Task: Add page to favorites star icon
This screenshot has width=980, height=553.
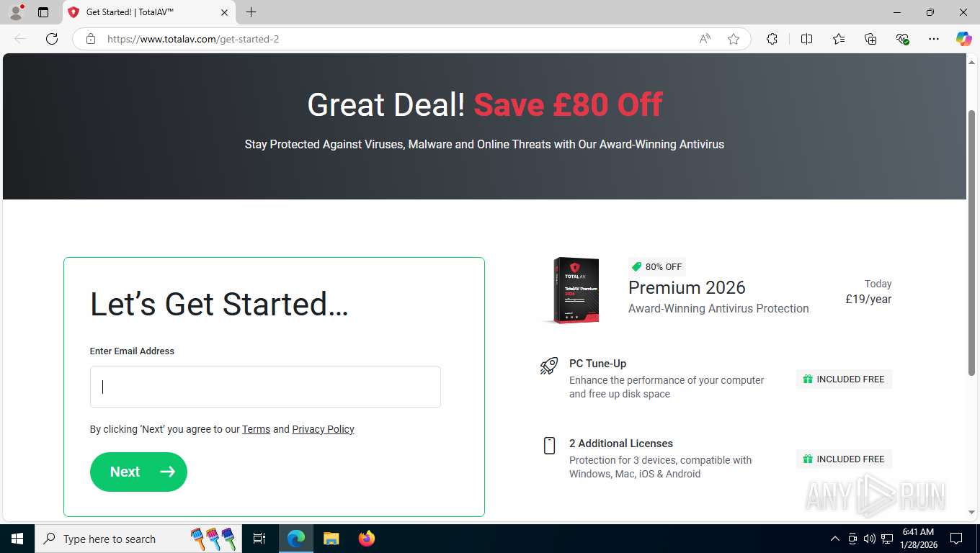Action: (734, 39)
